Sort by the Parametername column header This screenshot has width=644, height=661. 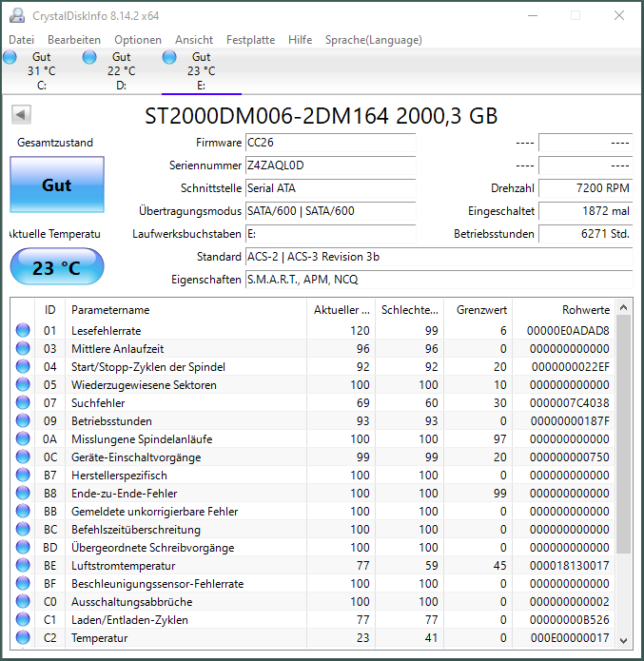186,310
